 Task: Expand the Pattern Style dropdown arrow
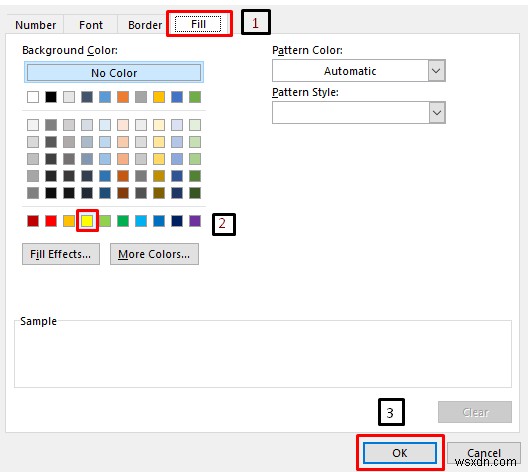click(436, 112)
